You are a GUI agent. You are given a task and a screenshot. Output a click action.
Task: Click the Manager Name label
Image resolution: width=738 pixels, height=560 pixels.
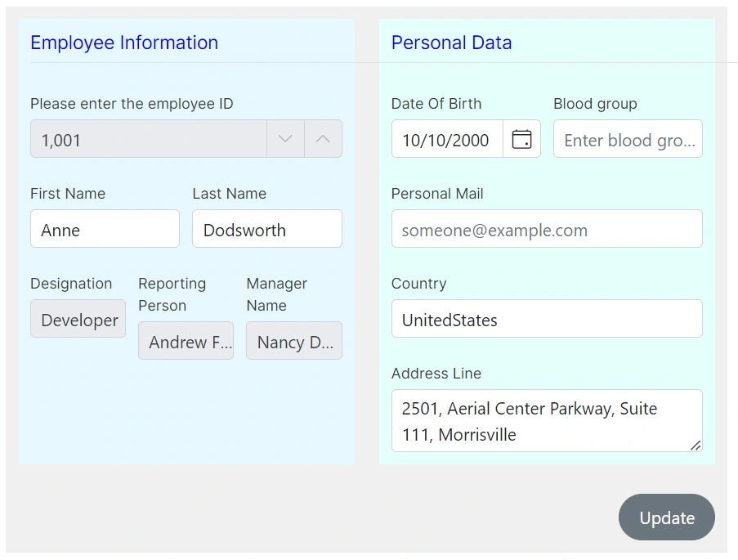point(277,294)
